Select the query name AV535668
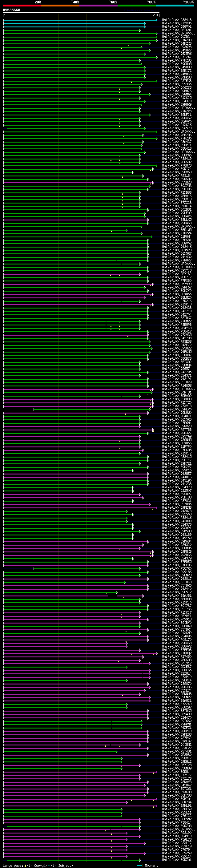Viewport: 197px width, 868px height. tap(11, 10)
